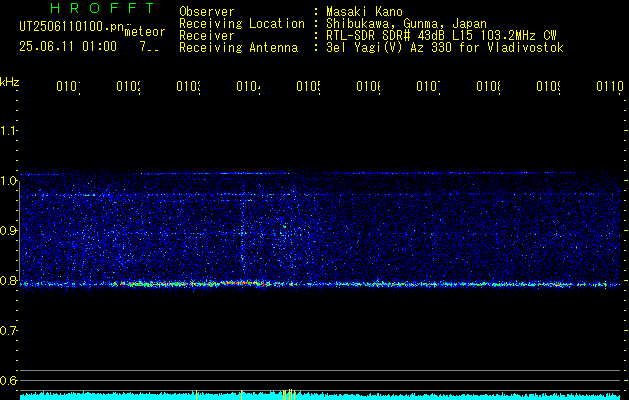Image resolution: width=629 pixels, height=400 pixels.
Task: Click the red peak on the 0.8 kHz carrier
Action: (241, 283)
